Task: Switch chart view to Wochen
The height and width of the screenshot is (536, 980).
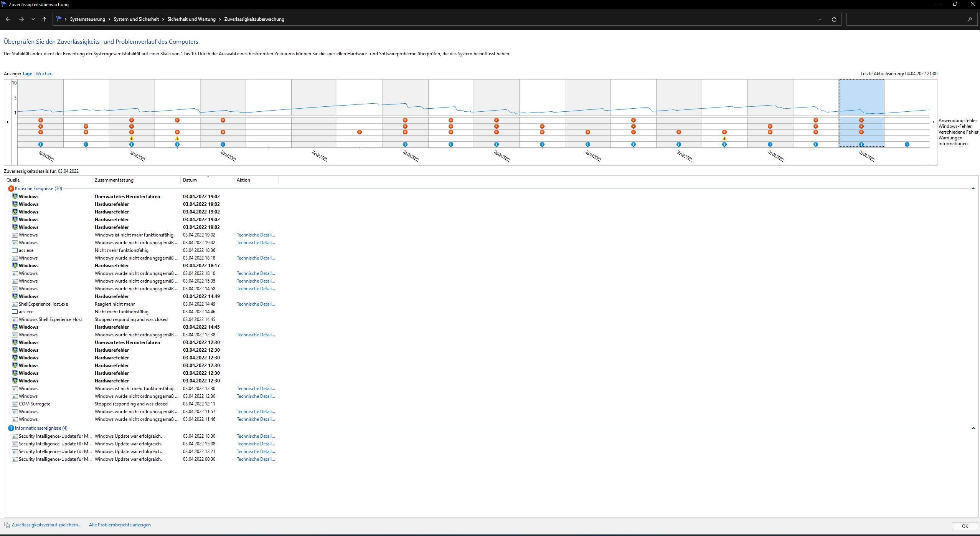Action: [x=44, y=74]
